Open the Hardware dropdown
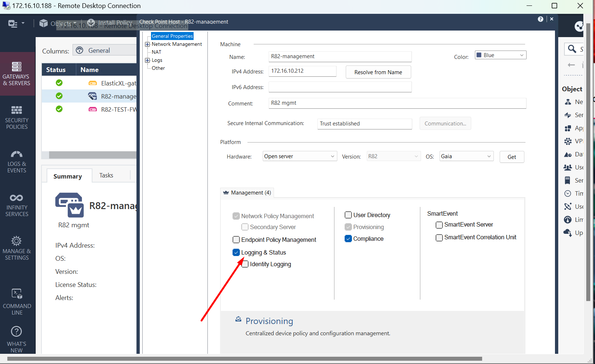This screenshot has height=364, width=595. click(300, 156)
